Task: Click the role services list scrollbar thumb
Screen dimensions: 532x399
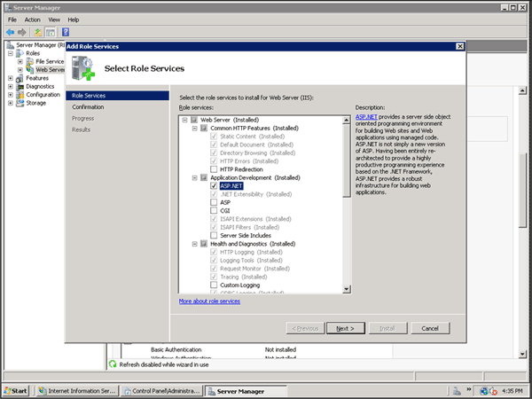Action: [347, 160]
